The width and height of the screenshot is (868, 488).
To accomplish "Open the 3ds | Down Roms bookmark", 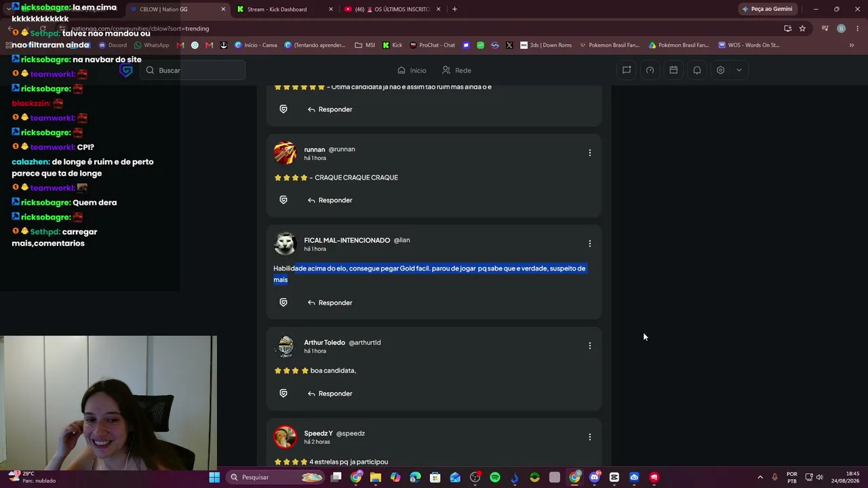I will coord(547,45).
